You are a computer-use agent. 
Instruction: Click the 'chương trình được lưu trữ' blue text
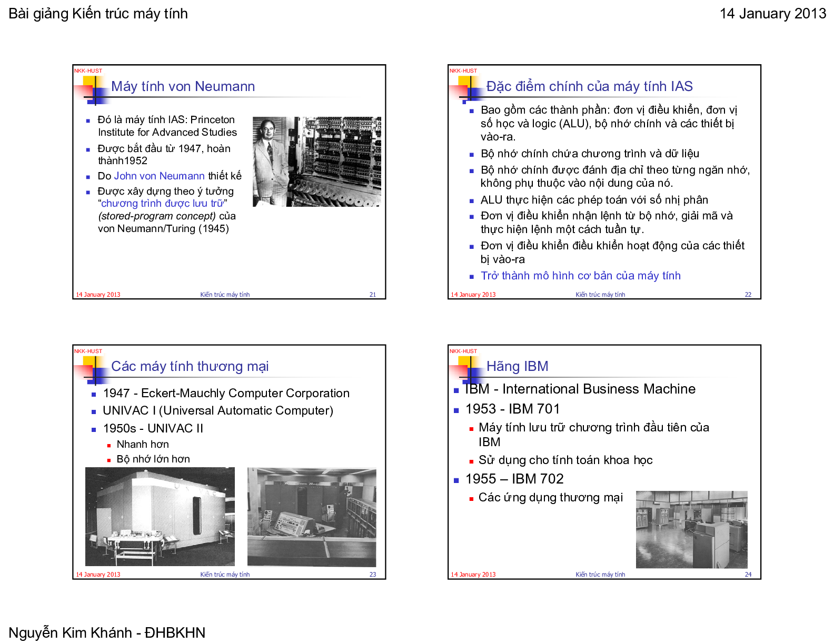(x=162, y=204)
